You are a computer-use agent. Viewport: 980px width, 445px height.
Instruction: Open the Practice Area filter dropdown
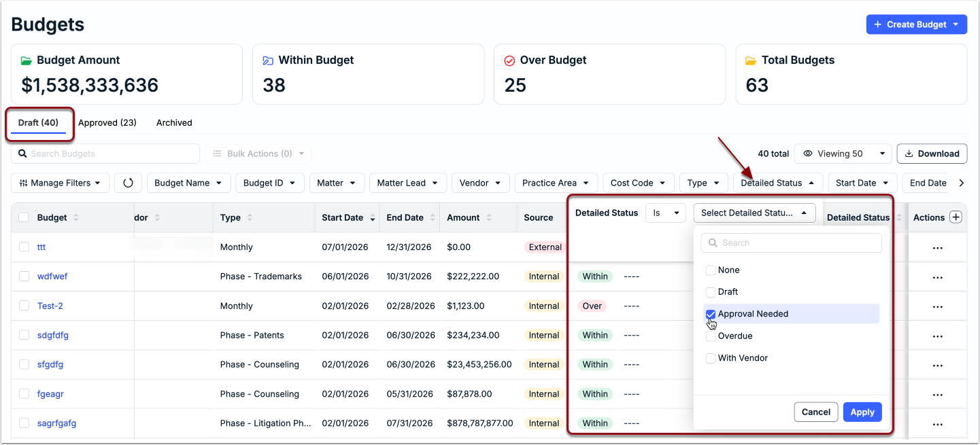(556, 183)
